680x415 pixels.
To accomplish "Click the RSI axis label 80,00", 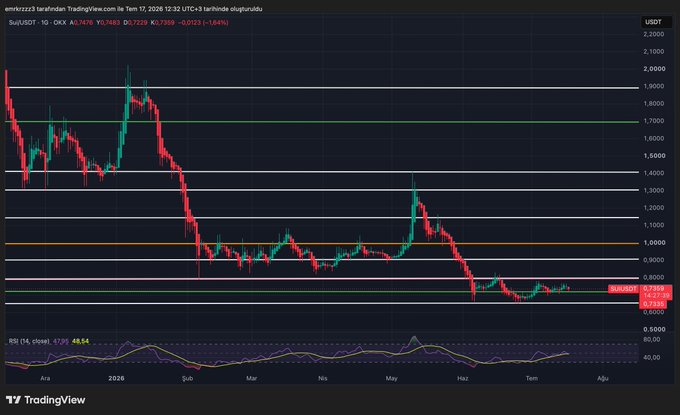I will 652,340.
